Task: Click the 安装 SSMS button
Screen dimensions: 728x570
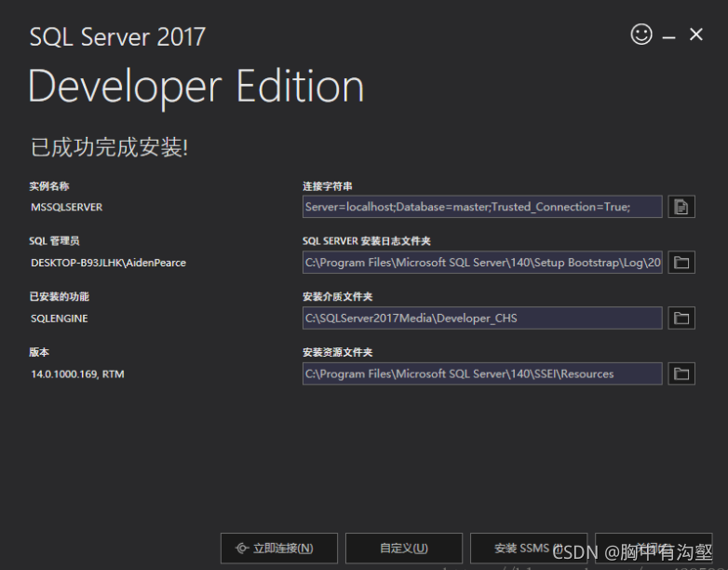Action: pyautogui.click(x=529, y=549)
